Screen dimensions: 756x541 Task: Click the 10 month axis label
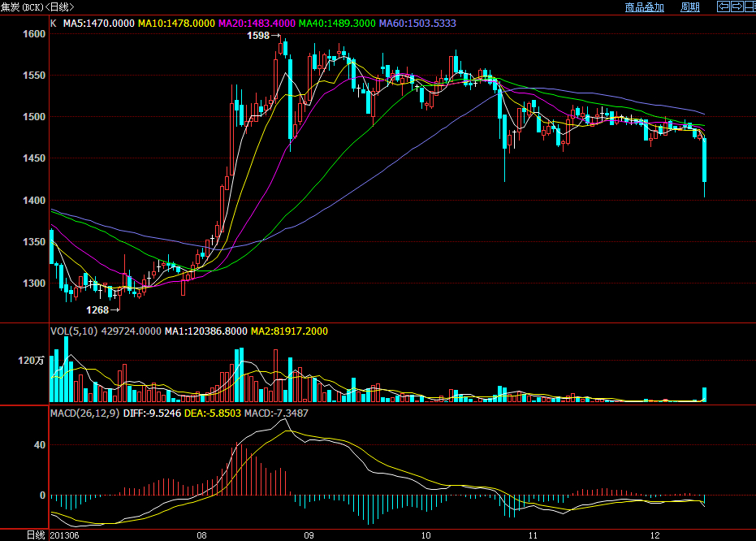426,535
